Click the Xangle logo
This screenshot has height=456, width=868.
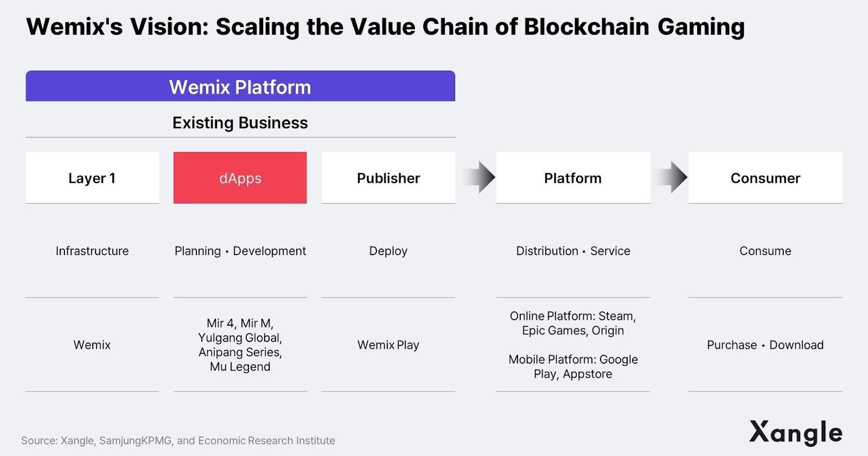(795, 433)
